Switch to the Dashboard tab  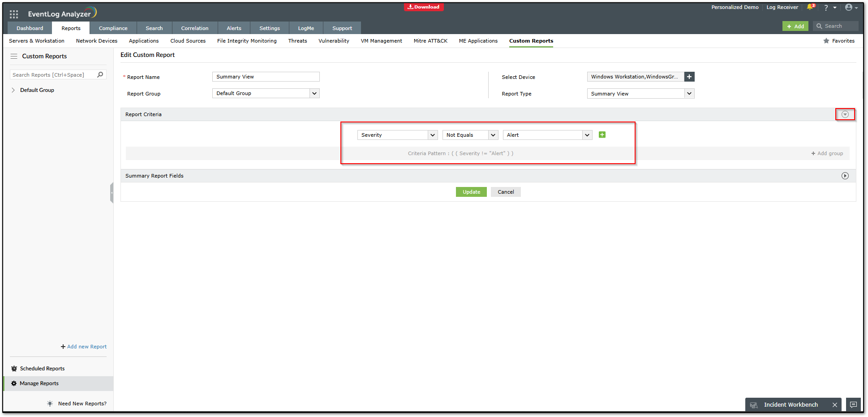30,28
